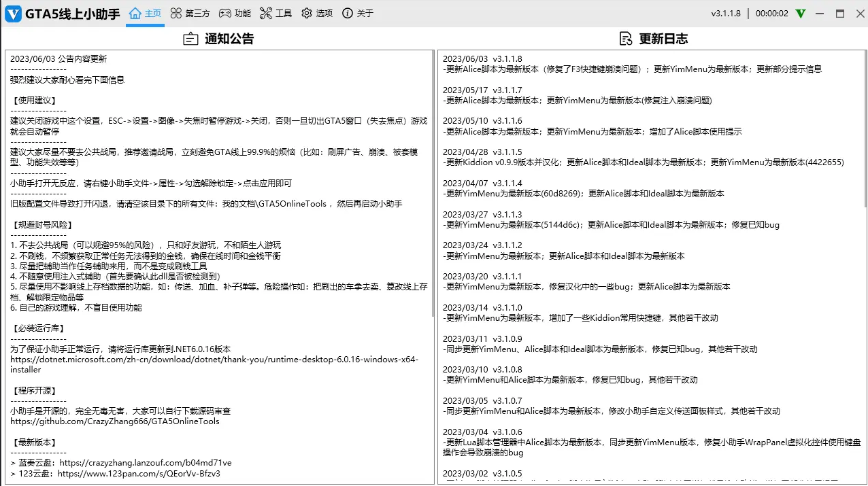Click the info icon next to 关于

(x=348, y=12)
